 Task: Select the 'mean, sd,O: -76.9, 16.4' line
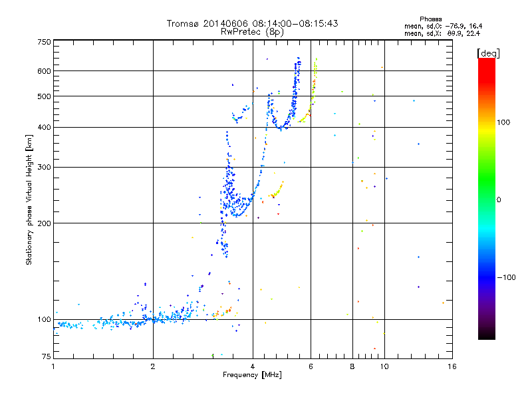(443, 26)
